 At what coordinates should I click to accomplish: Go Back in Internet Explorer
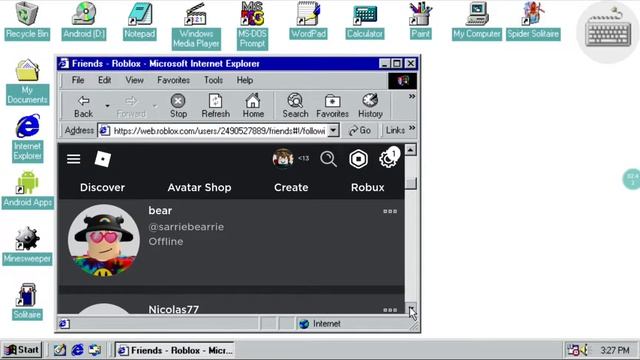83,106
